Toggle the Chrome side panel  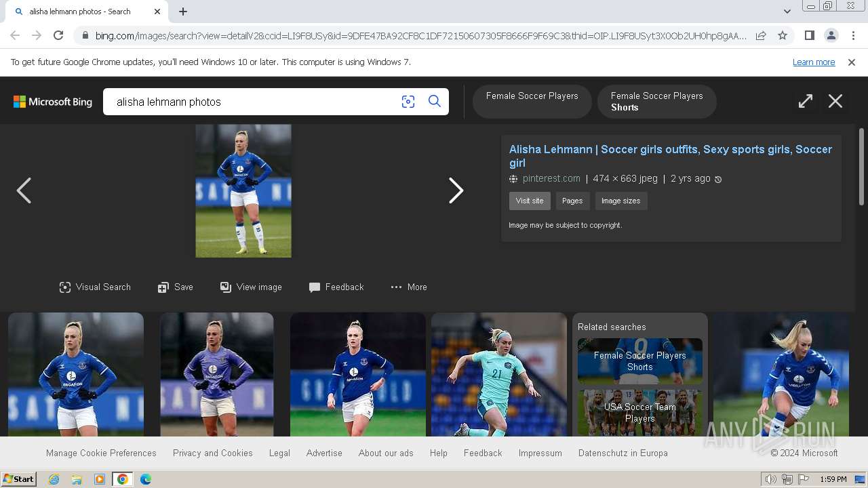pyautogui.click(x=809, y=35)
